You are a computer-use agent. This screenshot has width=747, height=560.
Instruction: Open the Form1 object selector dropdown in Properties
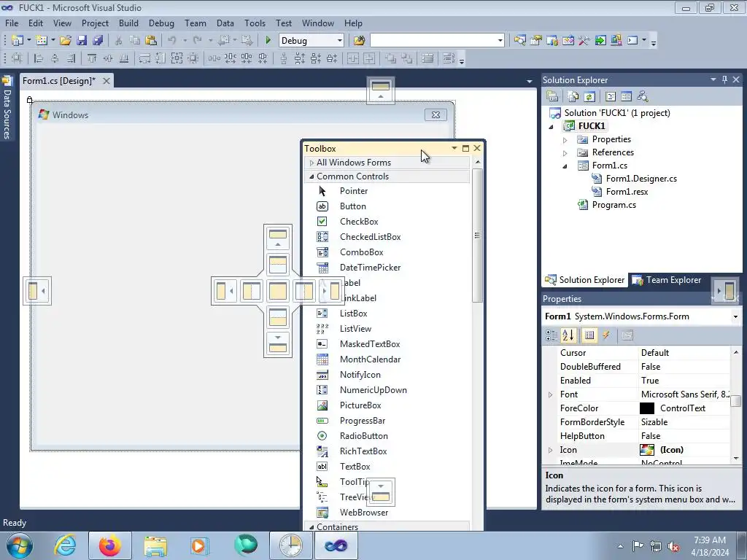click(735, 316)
